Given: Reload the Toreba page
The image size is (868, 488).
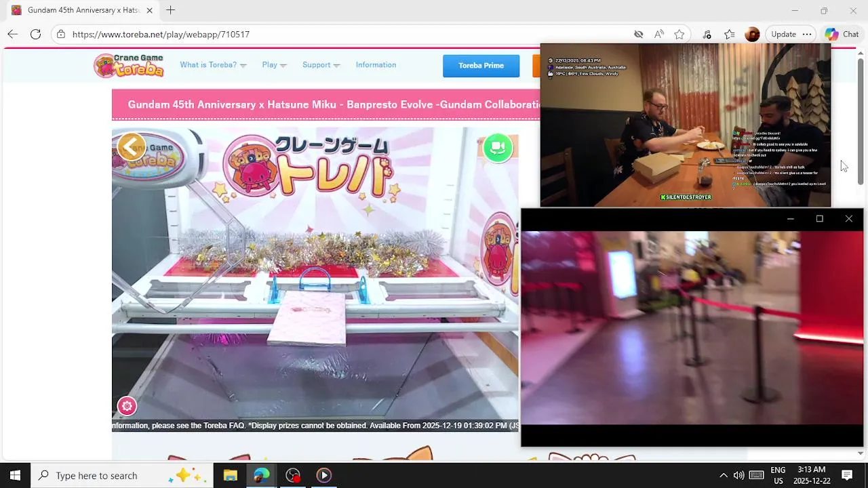Looking at the screenshot, I should 35,34.
